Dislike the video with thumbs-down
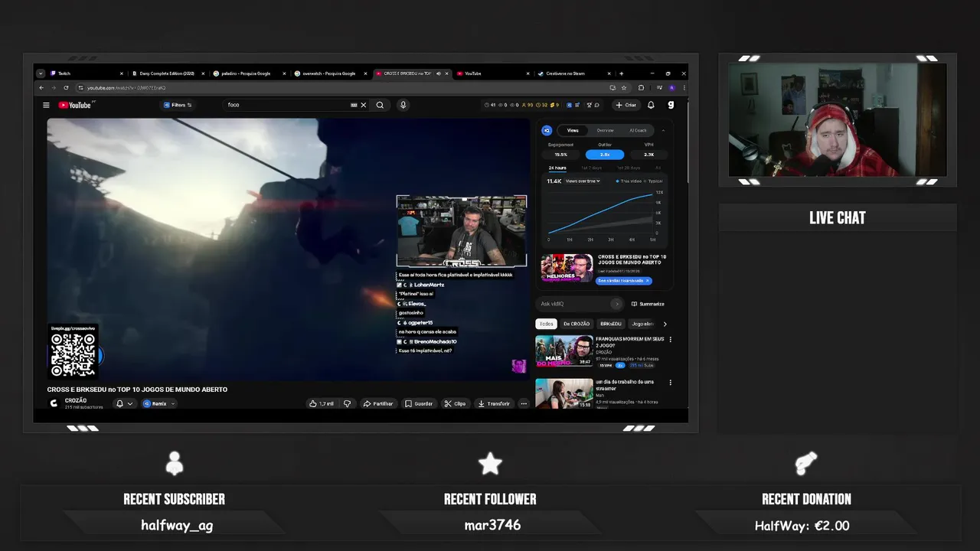 tap(348, 403)
